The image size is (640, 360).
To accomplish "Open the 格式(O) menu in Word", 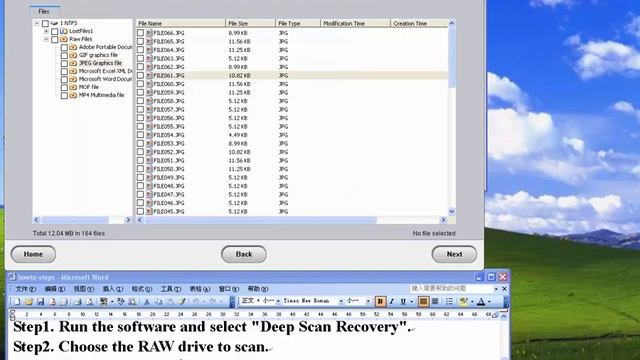I will click(x=142, y=289).
